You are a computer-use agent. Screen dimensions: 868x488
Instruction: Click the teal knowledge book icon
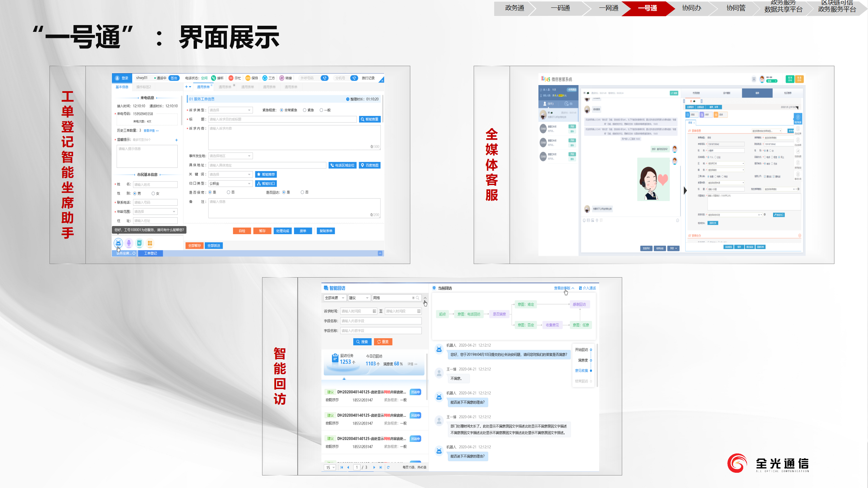point(139,243)
